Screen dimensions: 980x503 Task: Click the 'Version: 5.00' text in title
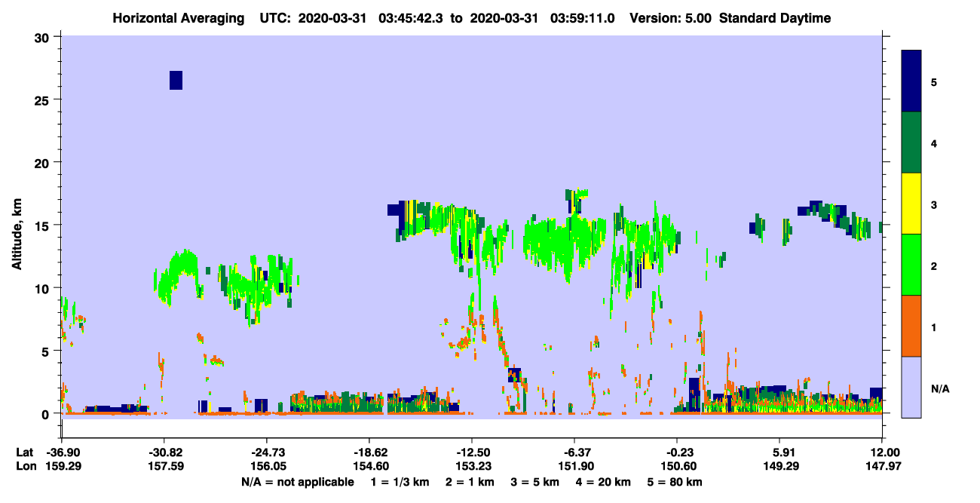pyautogui.click(x=669, y=18)
